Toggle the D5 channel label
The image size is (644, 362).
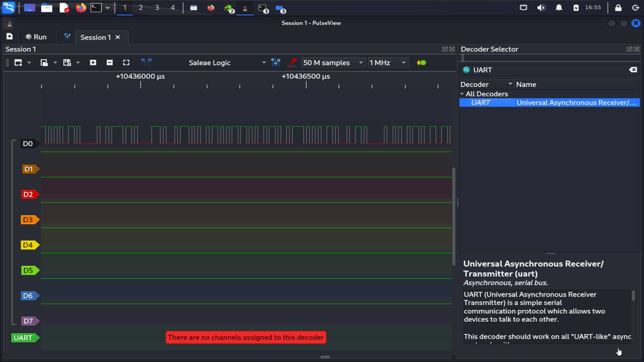(28, 270)
